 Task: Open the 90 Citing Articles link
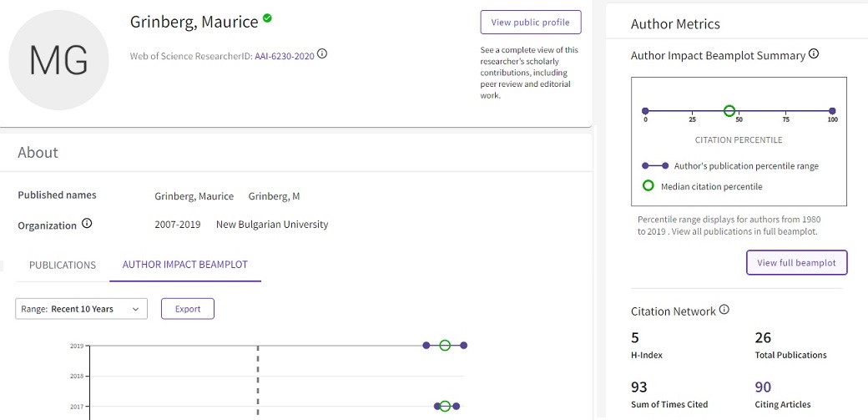click(x=763, y=387)
